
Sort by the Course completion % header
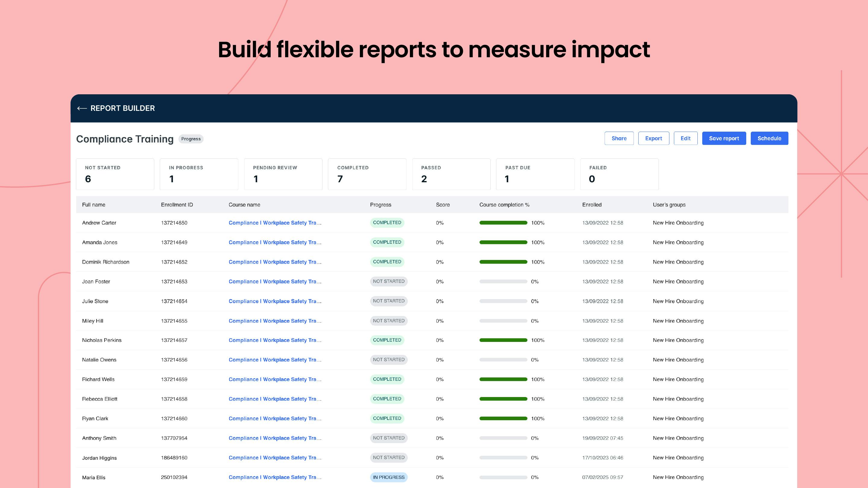(504, 205)
